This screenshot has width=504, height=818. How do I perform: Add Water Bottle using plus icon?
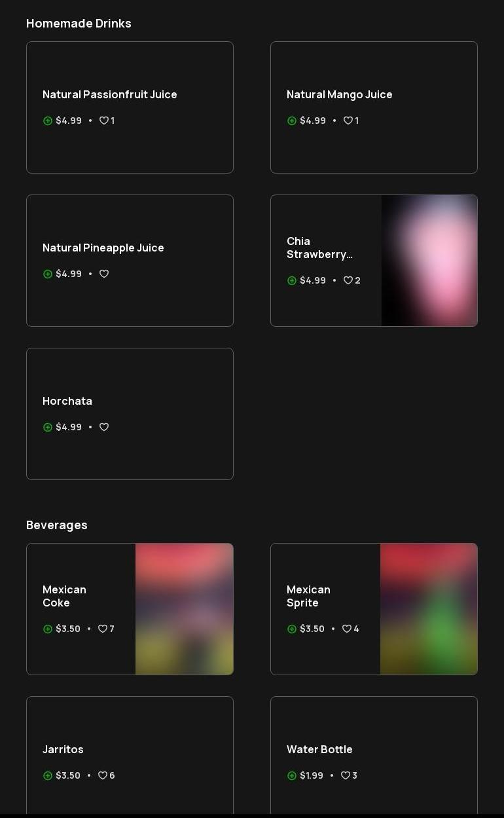291,775
